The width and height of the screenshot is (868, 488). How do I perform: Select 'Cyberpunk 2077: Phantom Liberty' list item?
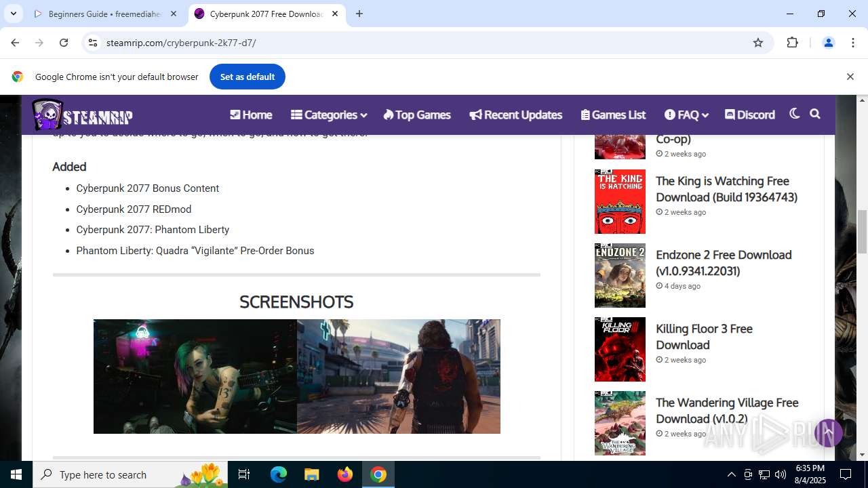pyautogui.click(x=153, y=230)
